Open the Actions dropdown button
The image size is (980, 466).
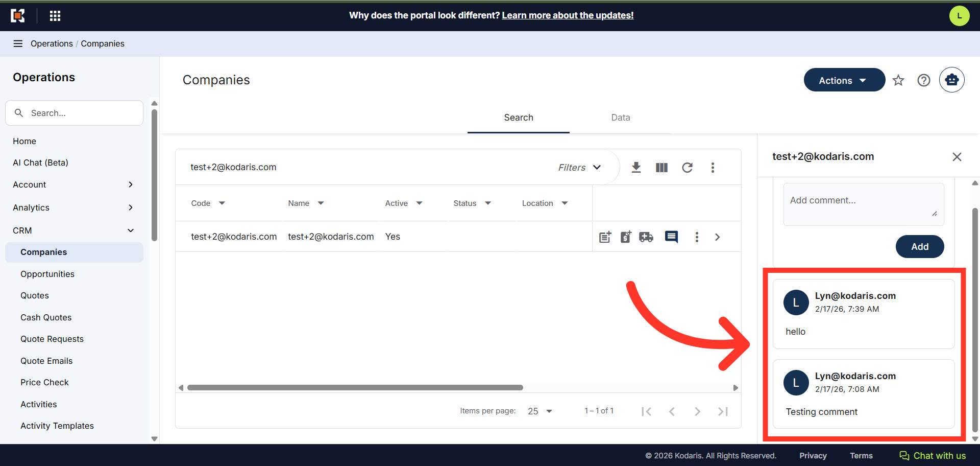coord(844,80)
